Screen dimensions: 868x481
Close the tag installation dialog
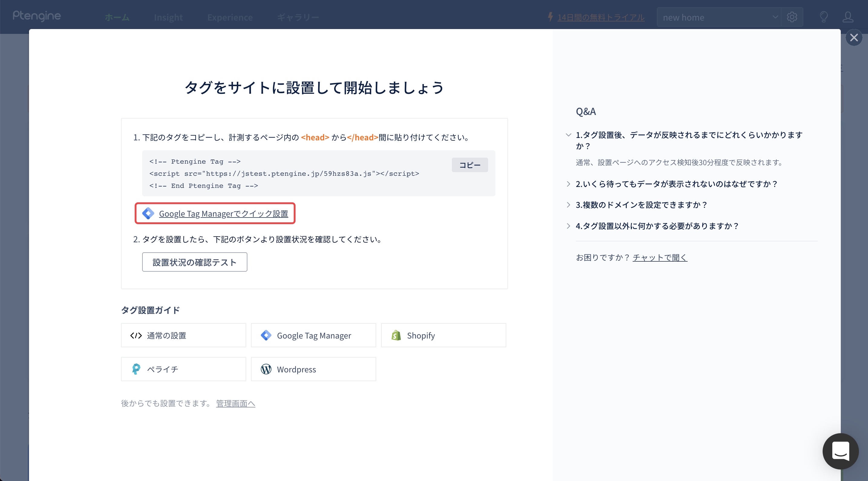(854, 38)
